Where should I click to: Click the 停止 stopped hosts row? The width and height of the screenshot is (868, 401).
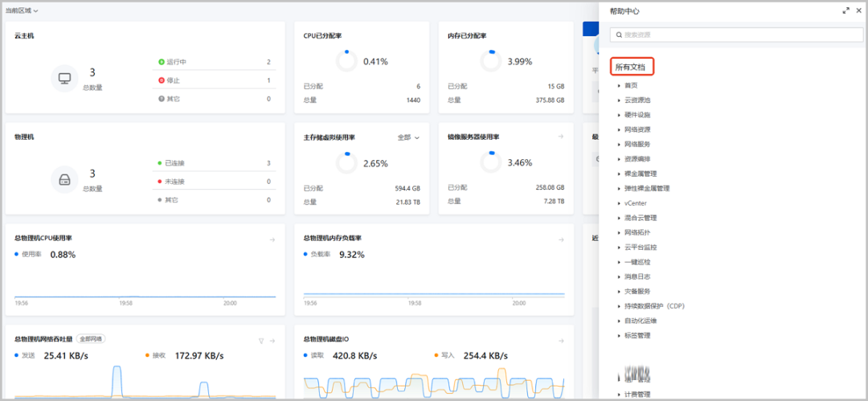click(x=214, y=80)
